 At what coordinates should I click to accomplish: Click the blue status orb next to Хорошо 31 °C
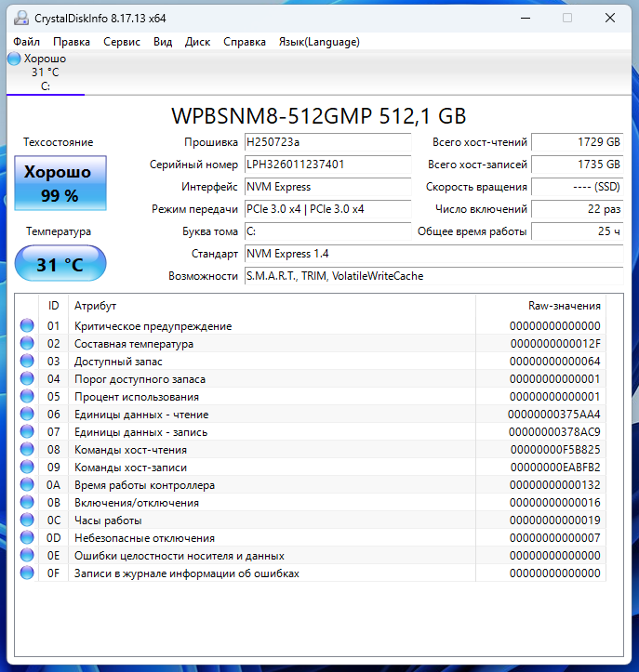pyautogui.click(x=14, y=59)
